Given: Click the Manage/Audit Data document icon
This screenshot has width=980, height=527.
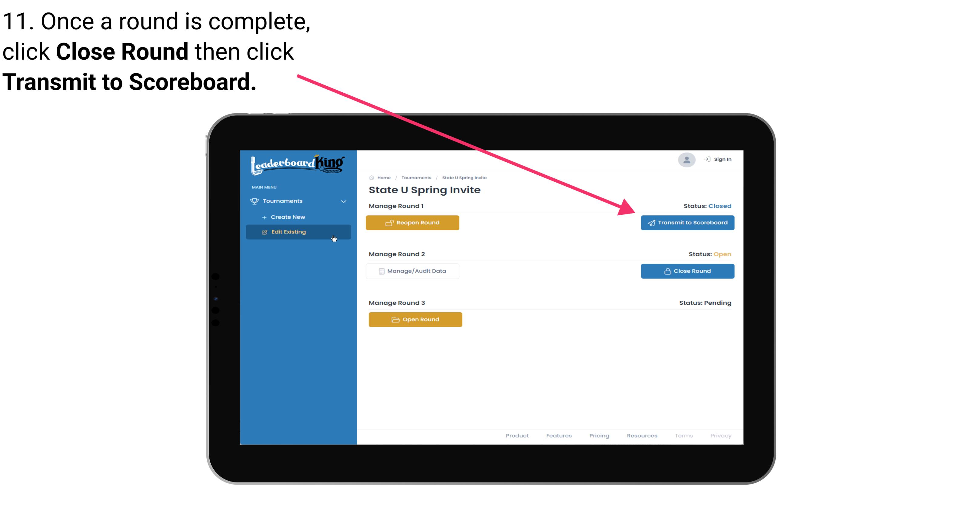Looking at the screenshot, I should (x=381, y=271).
